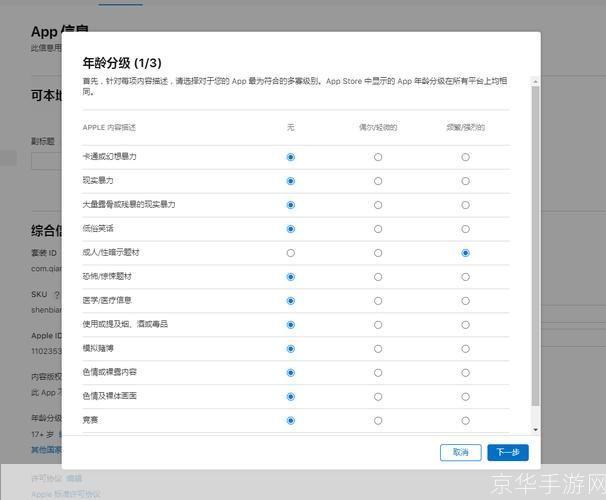Click the 编辑 link beside 许可协议
606x500 pixels.
[x=75, y=478]
